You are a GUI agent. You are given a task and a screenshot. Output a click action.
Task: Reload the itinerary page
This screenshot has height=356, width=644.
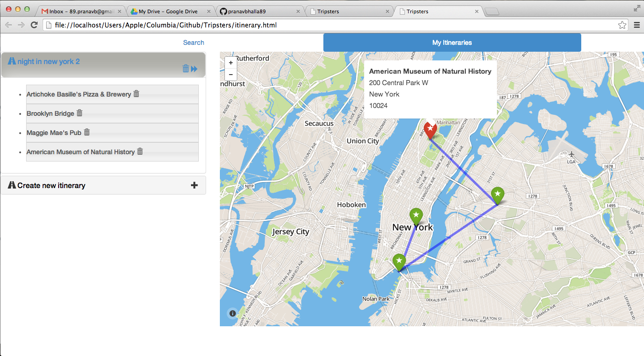34,25
